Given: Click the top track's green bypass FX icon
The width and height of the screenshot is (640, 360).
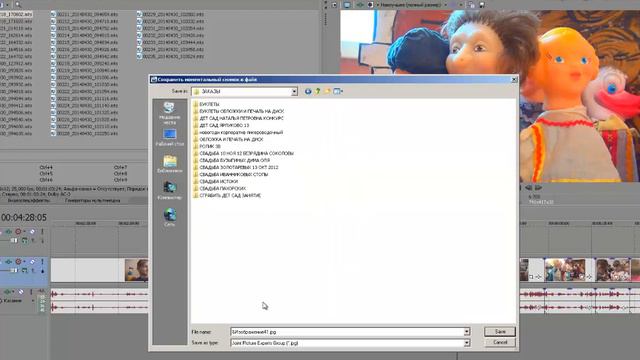Looking at the screenshot, I should (8, 231).
